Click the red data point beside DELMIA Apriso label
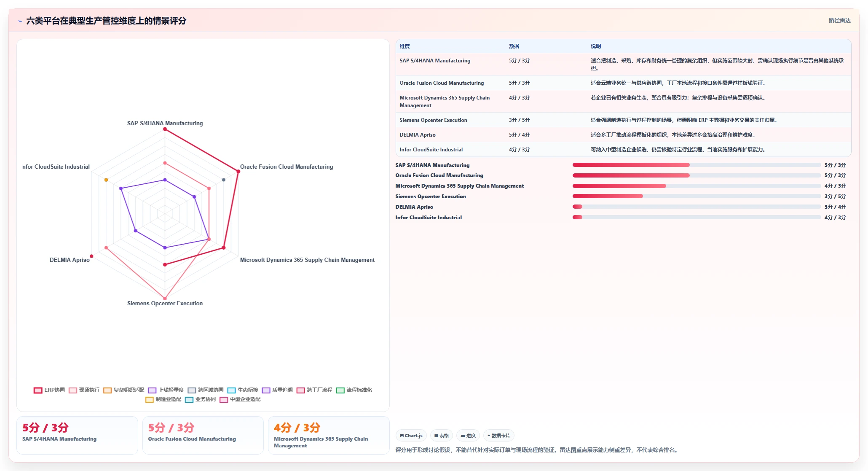868x471 pixels. coord(91,256)
